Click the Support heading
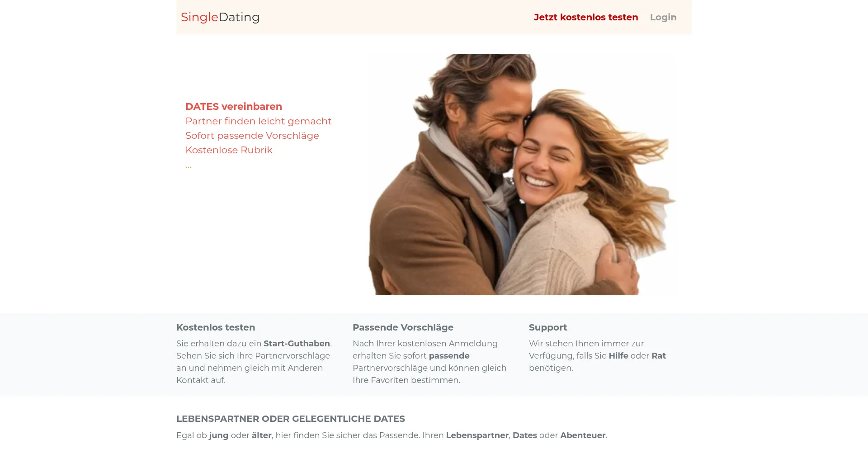Viewport: 868px width, 449px height. [x=548, y=327]
